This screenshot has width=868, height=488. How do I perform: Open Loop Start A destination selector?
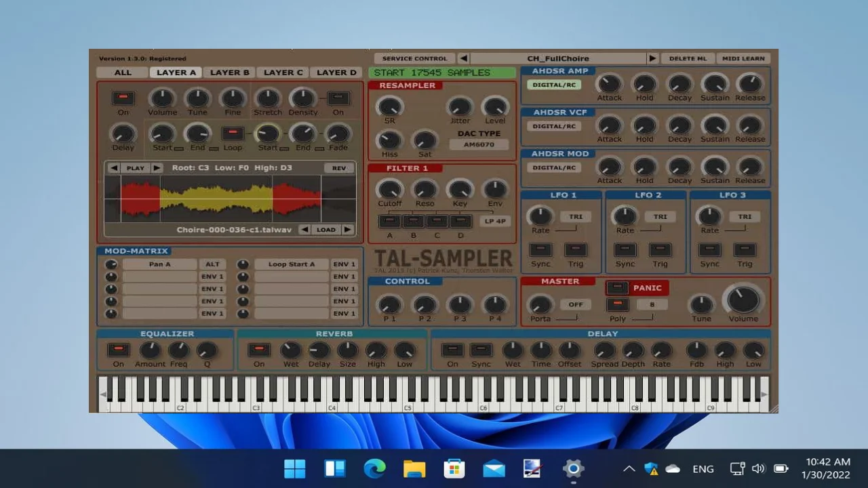(x=292, y=264)
